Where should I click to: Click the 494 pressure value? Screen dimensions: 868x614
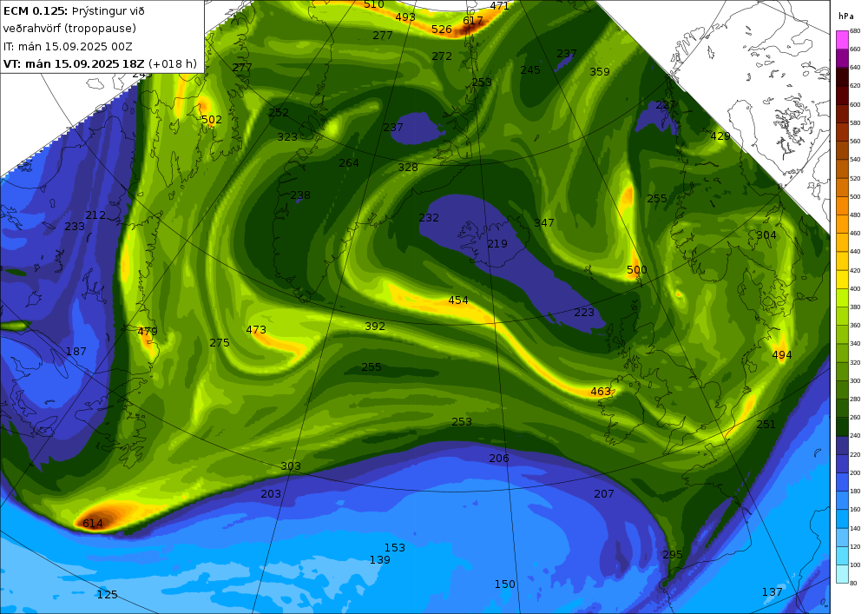[782, 355]
